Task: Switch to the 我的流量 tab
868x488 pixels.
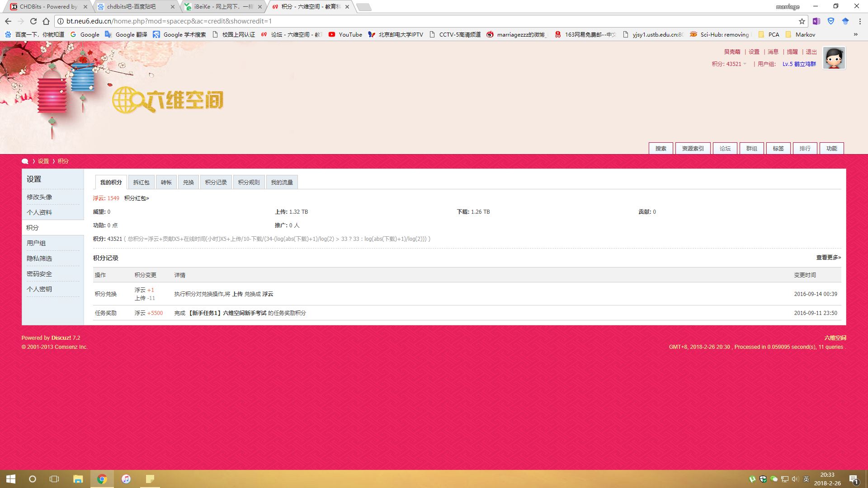Action: tap(282, 183)
